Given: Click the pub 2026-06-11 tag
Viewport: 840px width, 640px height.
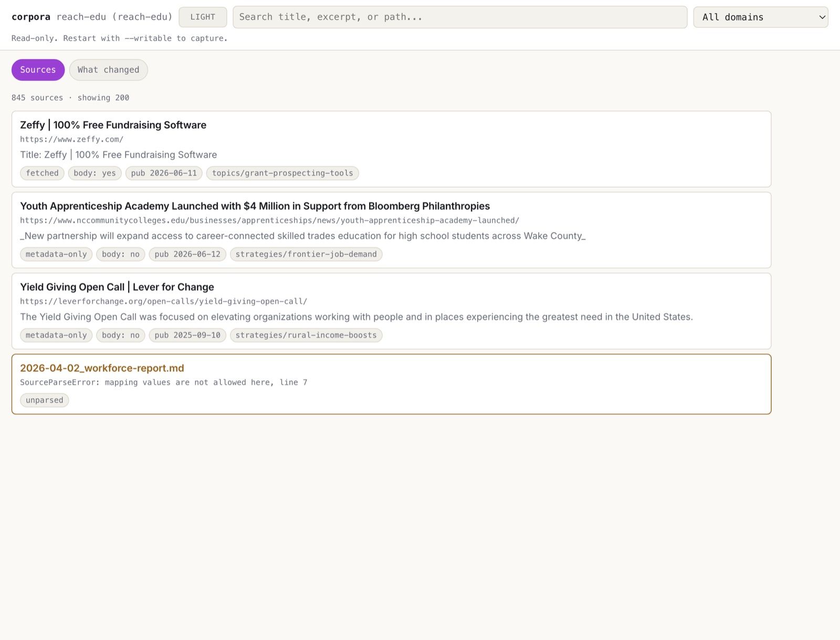Looking at the screenshot, I should [x=164, y=173].
